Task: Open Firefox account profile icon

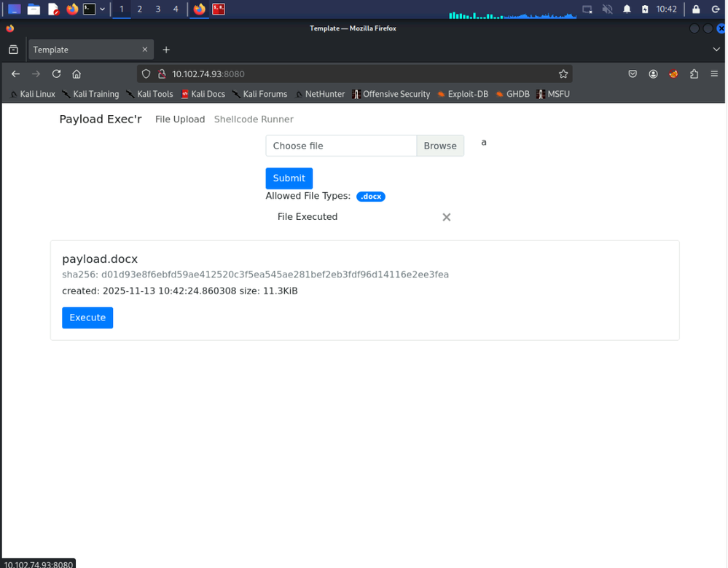Action: 653,74
